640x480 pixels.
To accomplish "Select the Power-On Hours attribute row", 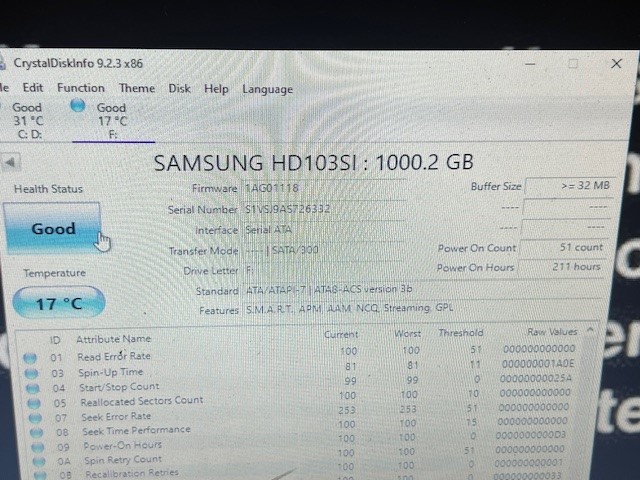I will tap(122, 446).
